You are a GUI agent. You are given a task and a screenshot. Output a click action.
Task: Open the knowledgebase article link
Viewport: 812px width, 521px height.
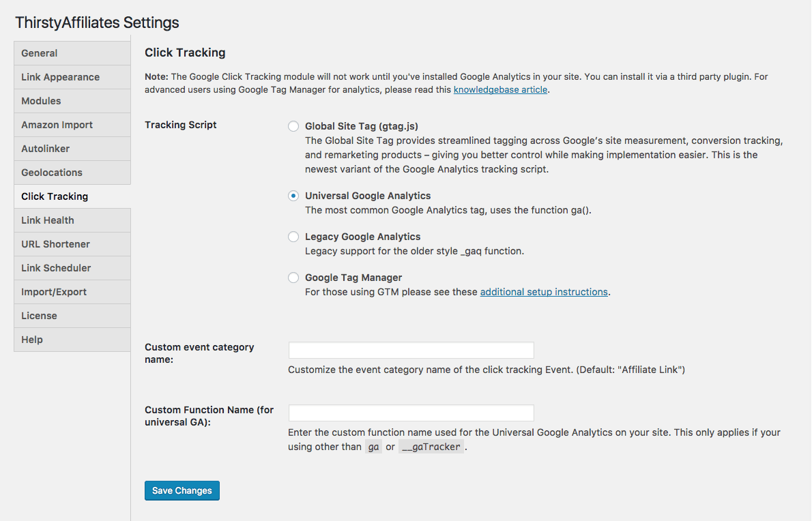[x=500, y=89]
